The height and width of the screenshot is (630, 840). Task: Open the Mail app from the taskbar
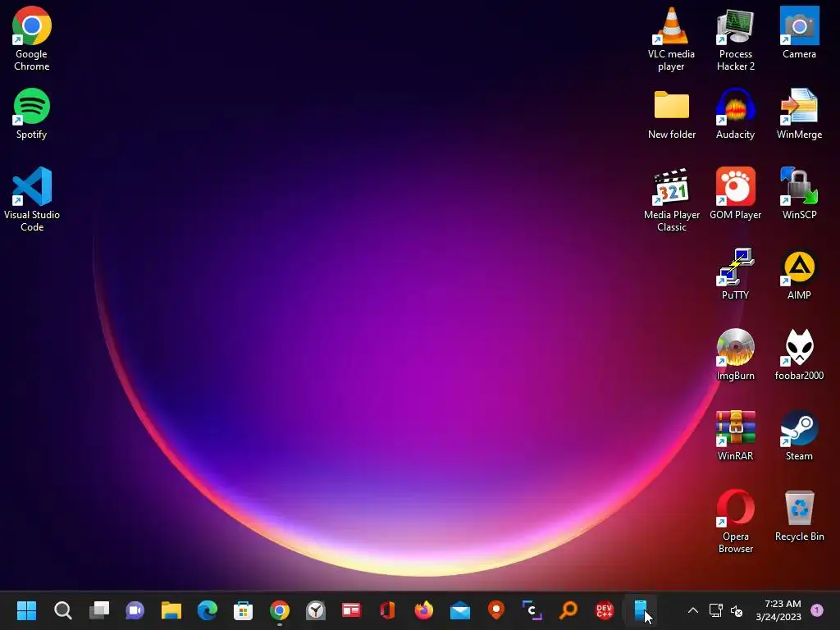click(x=460, y=610)
